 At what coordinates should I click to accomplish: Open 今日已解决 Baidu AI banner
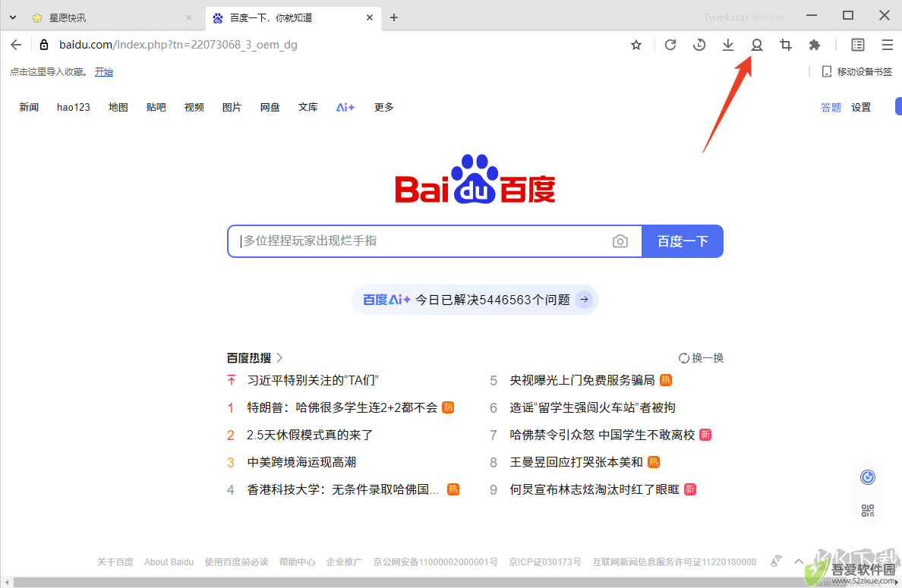475,300
